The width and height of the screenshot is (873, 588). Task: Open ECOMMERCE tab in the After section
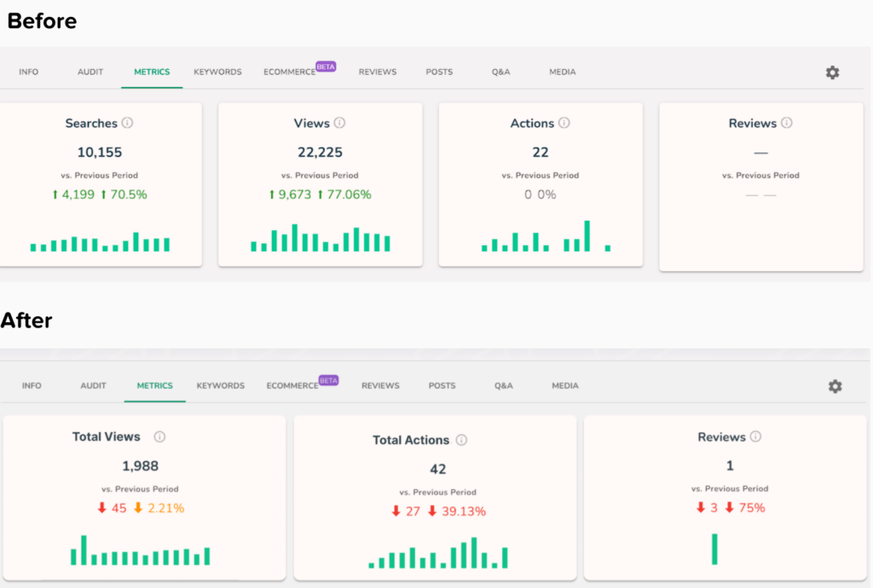(292, 386)
